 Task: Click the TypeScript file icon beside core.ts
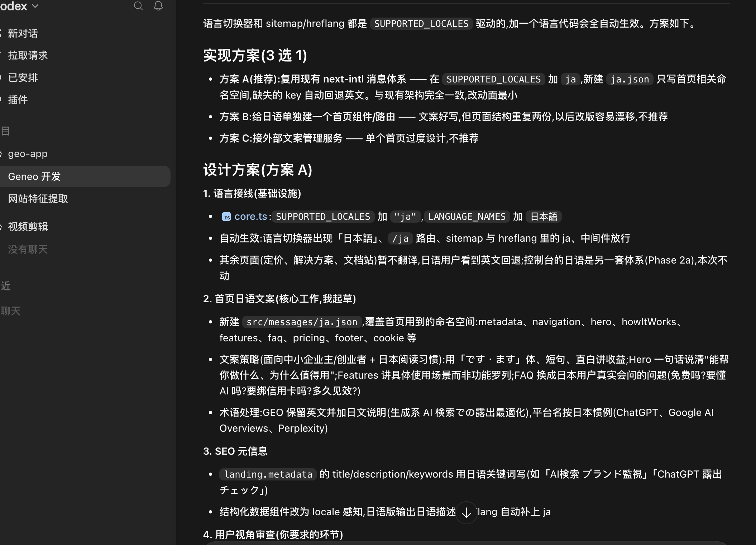point(226,217)
